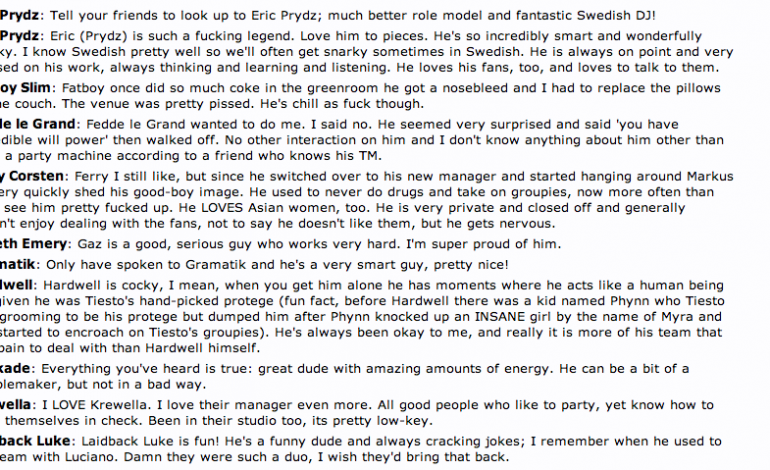Click the bold "Corsten" heading
770x470 pixels.
click(35, 176)
